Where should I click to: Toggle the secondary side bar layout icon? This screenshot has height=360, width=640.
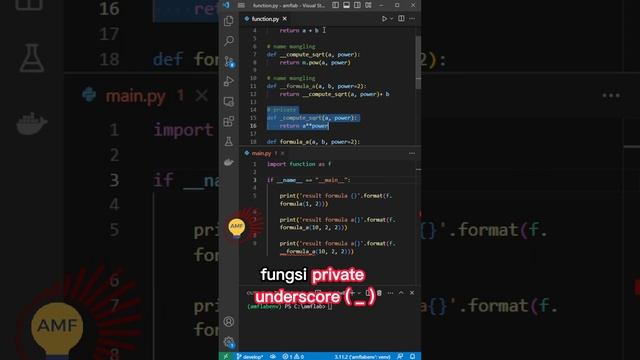tap(357, 5)
